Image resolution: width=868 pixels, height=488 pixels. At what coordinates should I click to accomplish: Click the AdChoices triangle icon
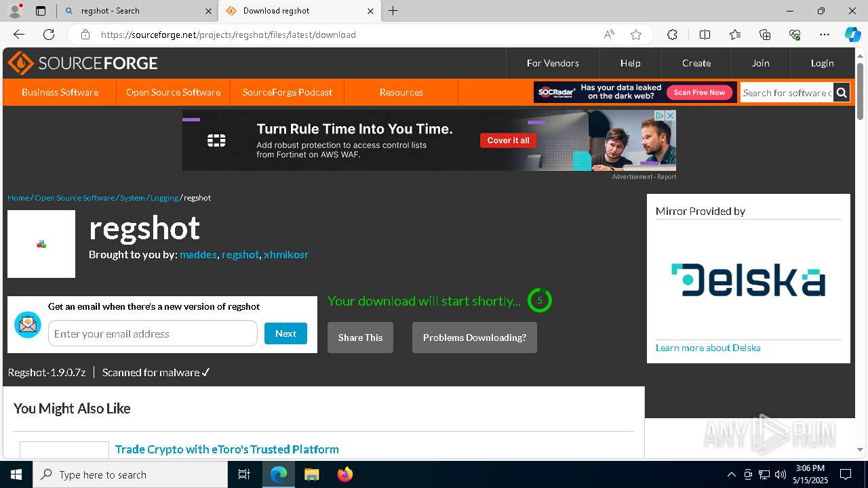pos(659,116)
